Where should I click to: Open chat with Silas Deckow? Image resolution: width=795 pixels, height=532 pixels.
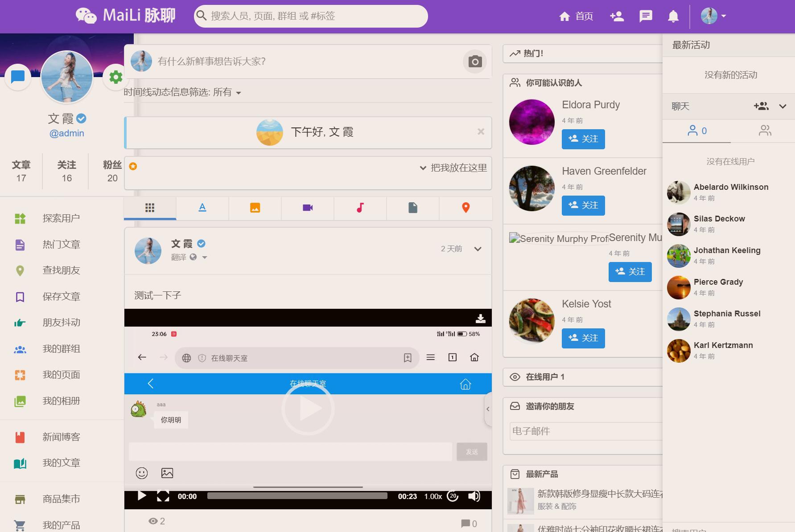click(729, 224)
